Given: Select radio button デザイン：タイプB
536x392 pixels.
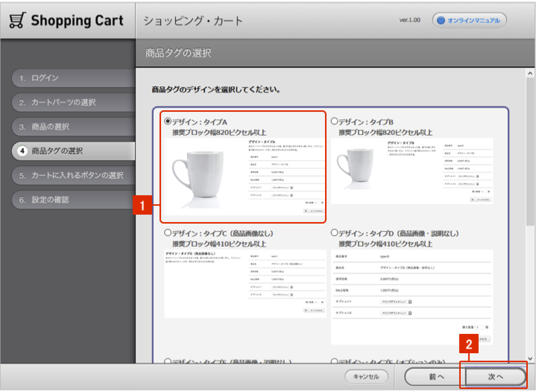Looking at the screenshot, I should pyautogui.click(x=334, y=121).
